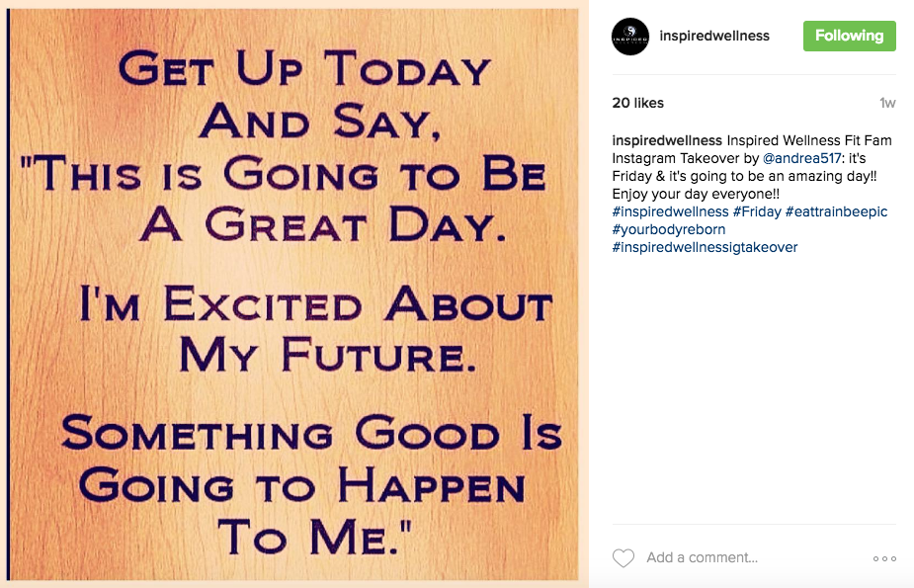The image size is (914, 588).
Task: Toggle the green Following button
Action: coord(850,36)
